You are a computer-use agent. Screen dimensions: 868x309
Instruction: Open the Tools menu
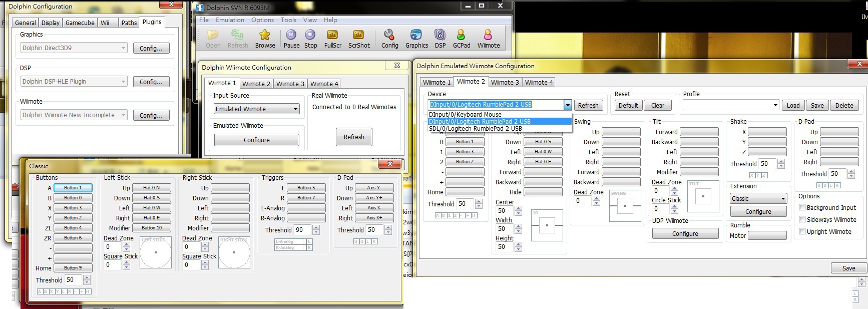tap(288, 20)
